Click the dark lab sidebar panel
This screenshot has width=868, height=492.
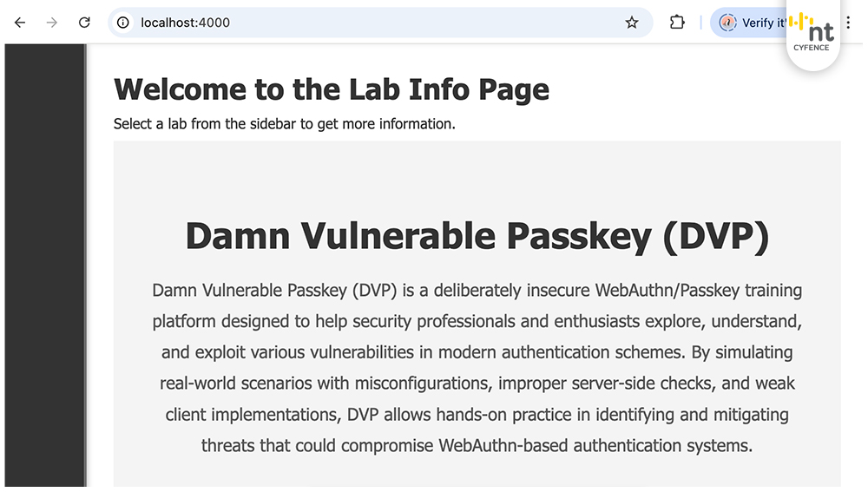(43, 260)
